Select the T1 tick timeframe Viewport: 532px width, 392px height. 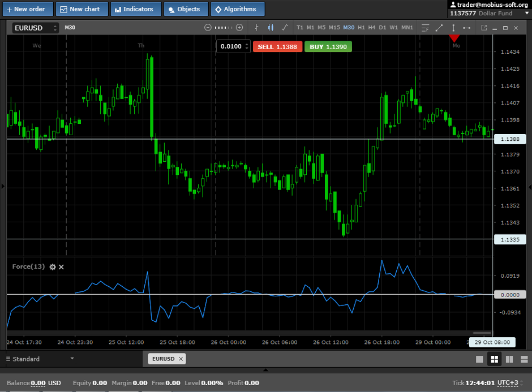(299, 28)
